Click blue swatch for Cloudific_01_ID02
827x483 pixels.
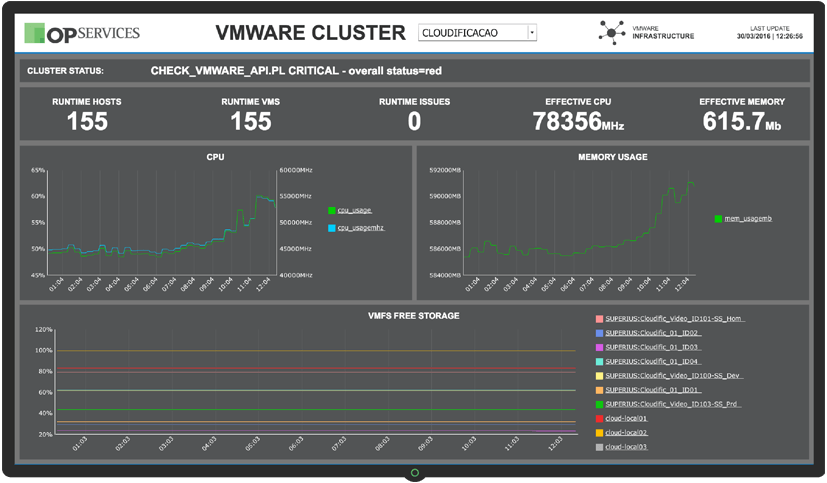click(x=599, y=333)
